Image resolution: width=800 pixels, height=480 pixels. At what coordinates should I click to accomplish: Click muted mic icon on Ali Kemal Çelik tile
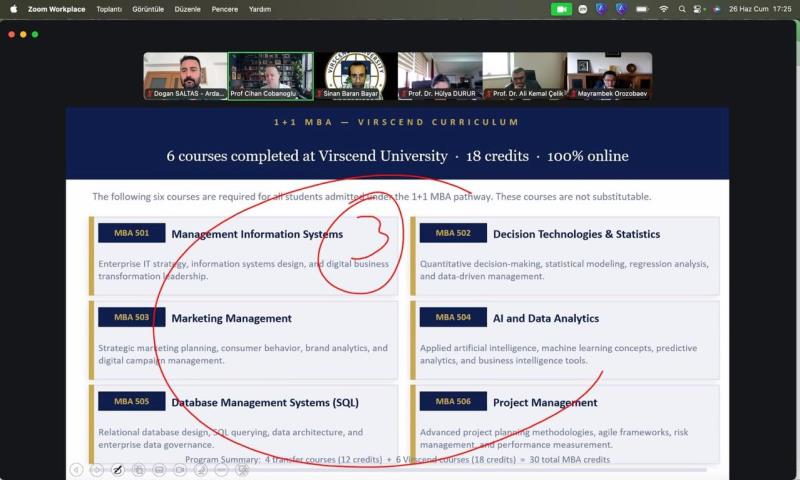[488, 94]
